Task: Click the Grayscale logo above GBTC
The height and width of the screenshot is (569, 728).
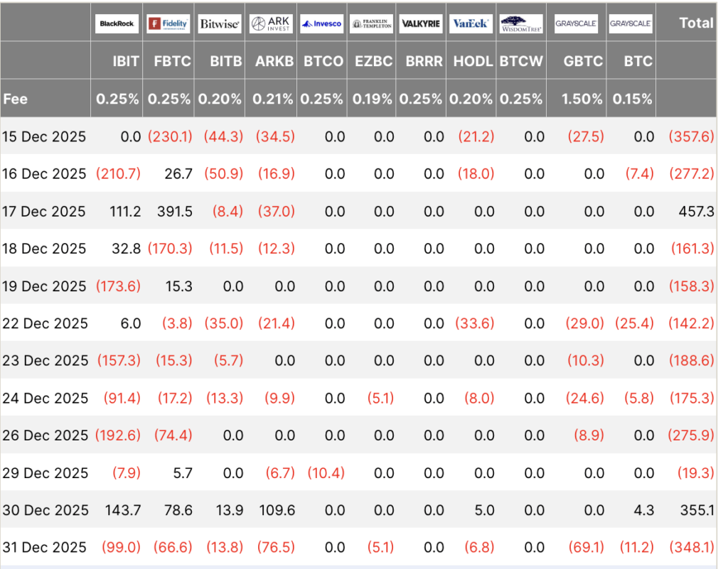Action: point(576,23)
